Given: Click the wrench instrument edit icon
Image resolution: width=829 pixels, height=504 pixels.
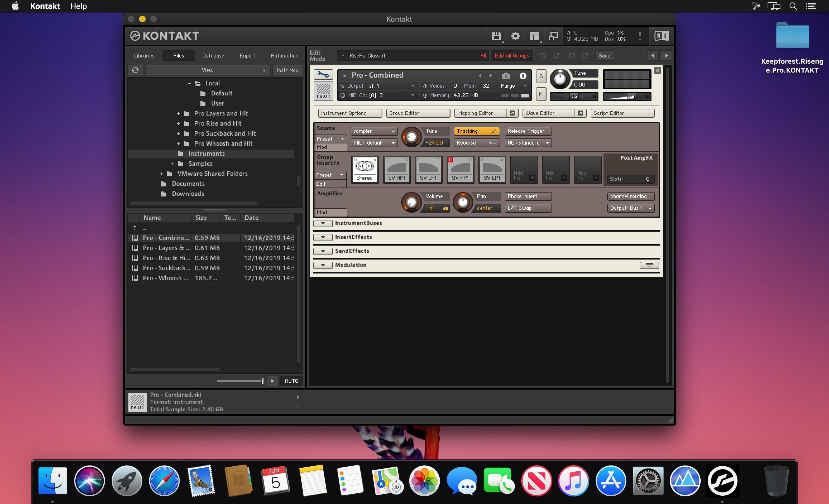Looking at the screenshot, I should [x=323, y=74].
